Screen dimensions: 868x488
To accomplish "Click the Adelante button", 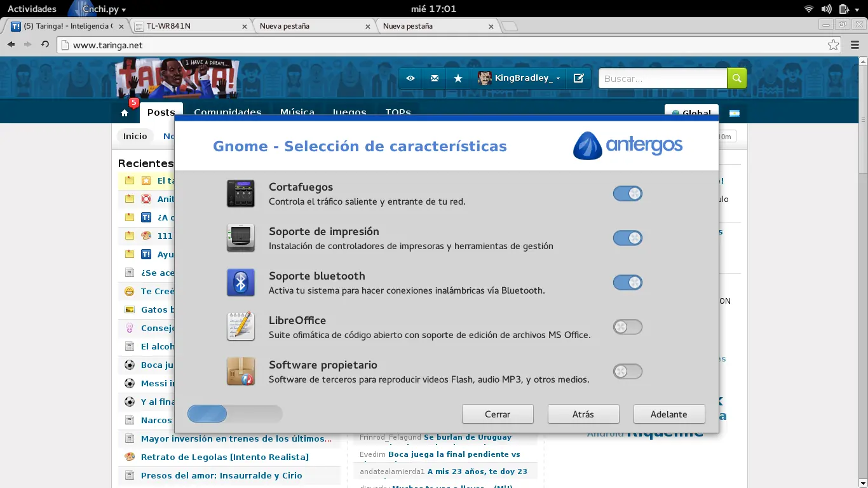I will 669,414.
